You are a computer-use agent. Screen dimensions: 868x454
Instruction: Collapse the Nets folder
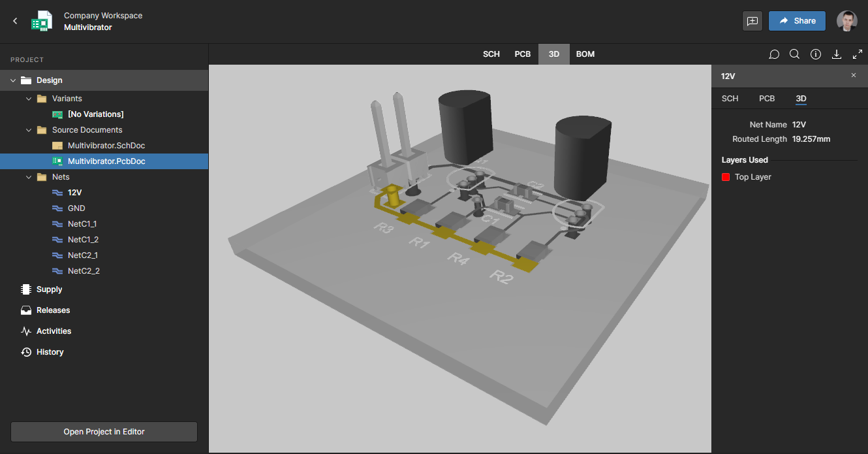[29, 177]
